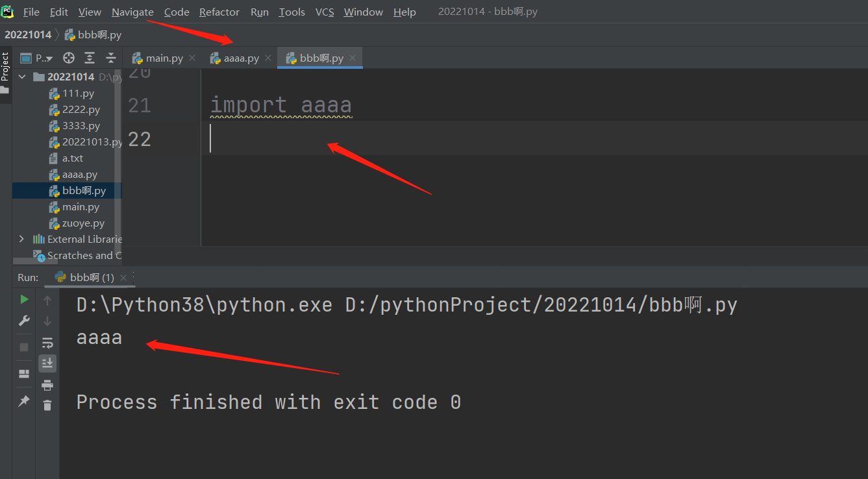Click 20221014 in the breadcrumb bar
Viewport: 868px width, 479px height.
pyautogui.click(x=28, y=34)
